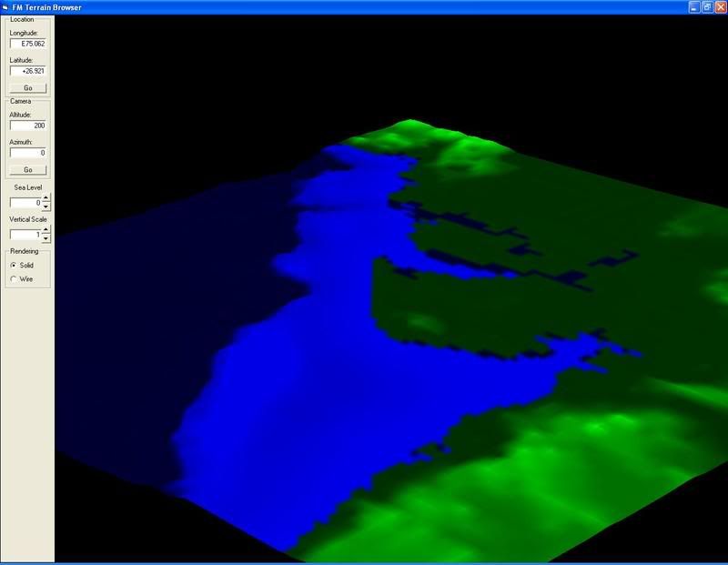The width and height of the screenshot is (728, 565).
Task: Click the Sea Level value field
Action: pyautogui.click(x=25, y=203)
